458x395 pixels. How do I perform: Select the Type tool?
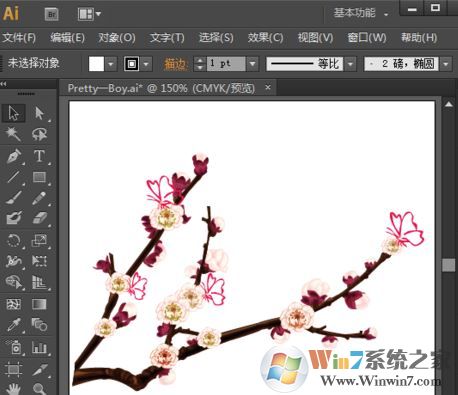click(39, 156)
